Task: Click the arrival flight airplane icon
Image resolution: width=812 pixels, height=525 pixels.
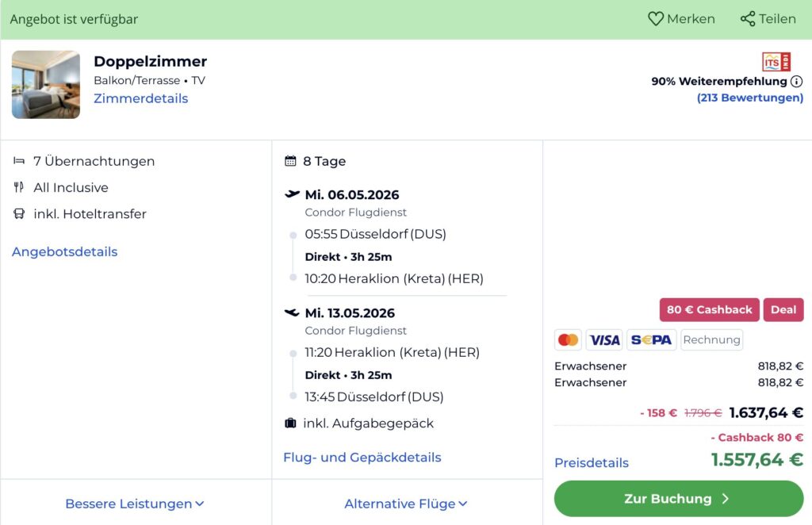Action: tap(293, 312)
